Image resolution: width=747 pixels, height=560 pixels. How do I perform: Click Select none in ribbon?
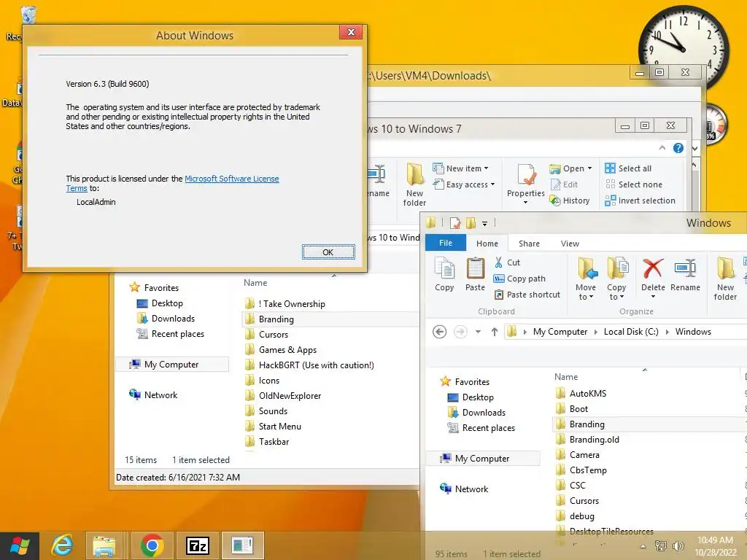pos(634,184)
